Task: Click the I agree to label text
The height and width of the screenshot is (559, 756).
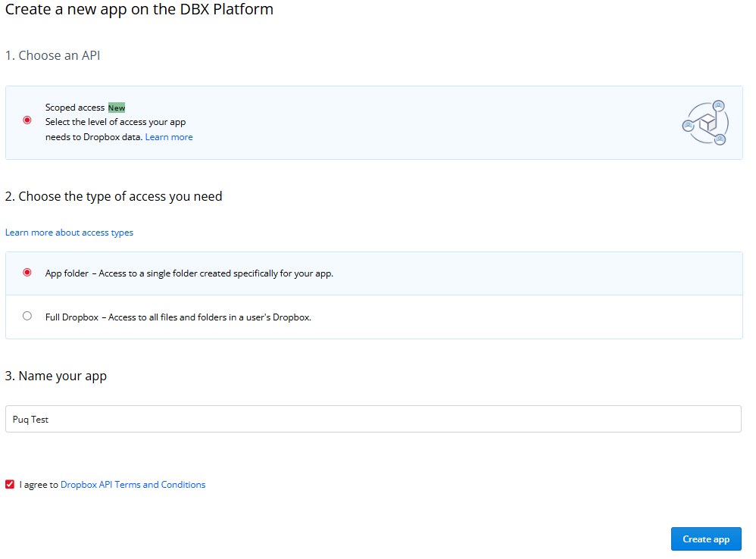Action: pos(38,484)
